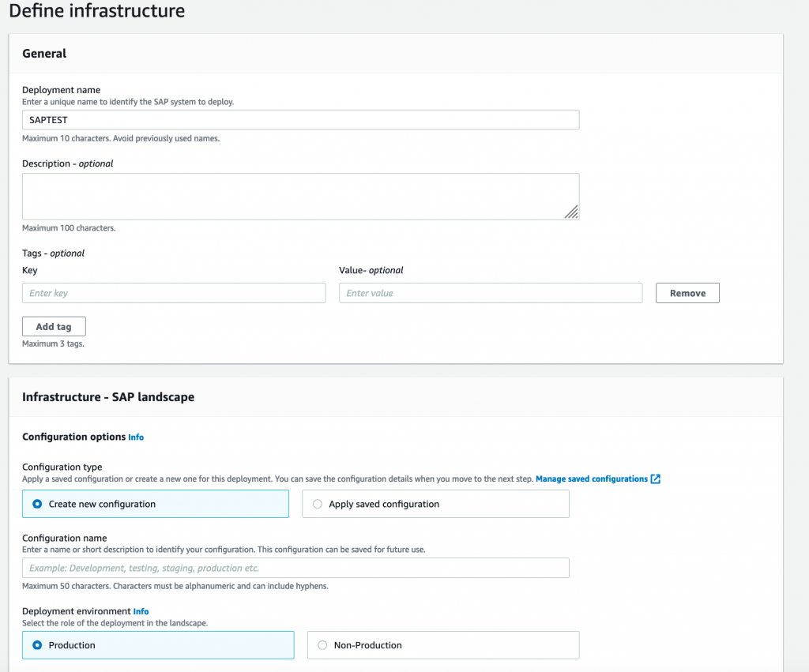
Task: Click into the Description text area
Action: [x=300, y=196]
